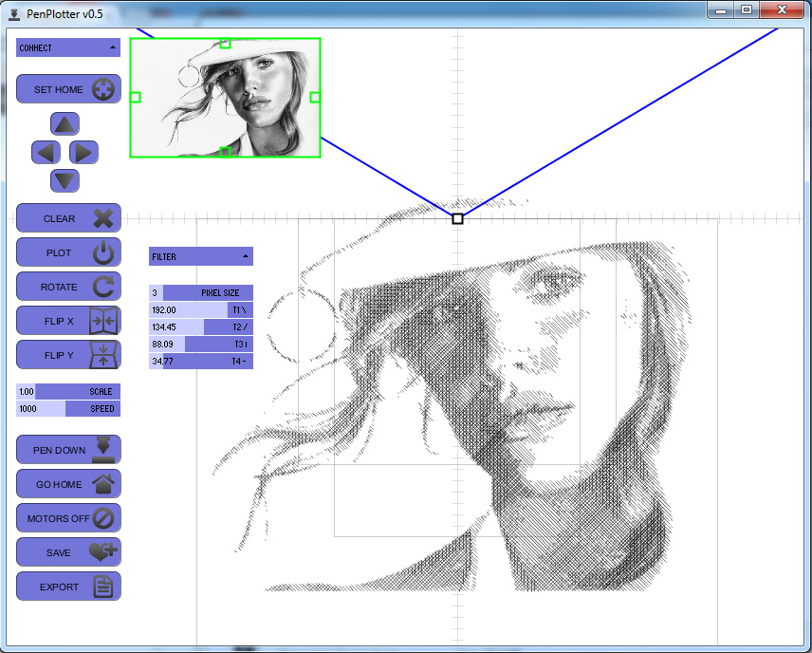Rotate the image using the Rotate button
812x653 pixels.
[x=68, y=287]
